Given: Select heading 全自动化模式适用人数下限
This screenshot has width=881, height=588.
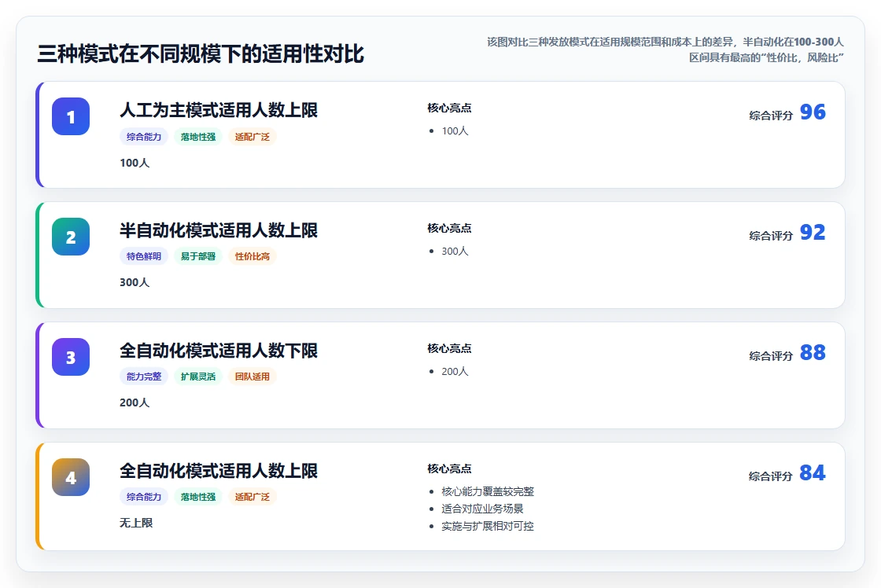Looking at the screenshot, I should [219, 351].
